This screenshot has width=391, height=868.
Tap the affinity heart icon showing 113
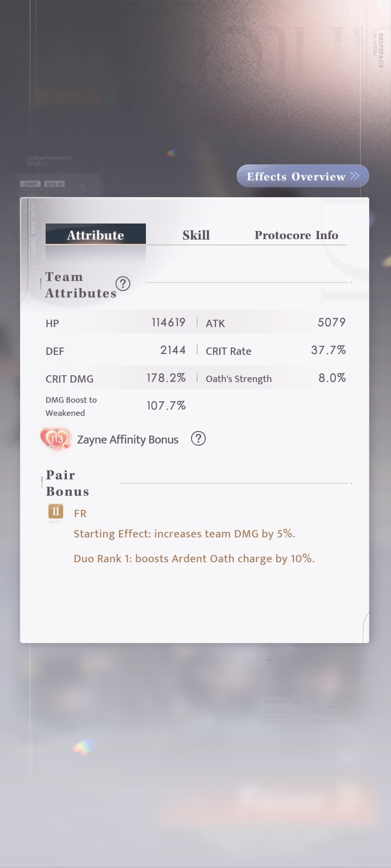(x=55, y=439)
